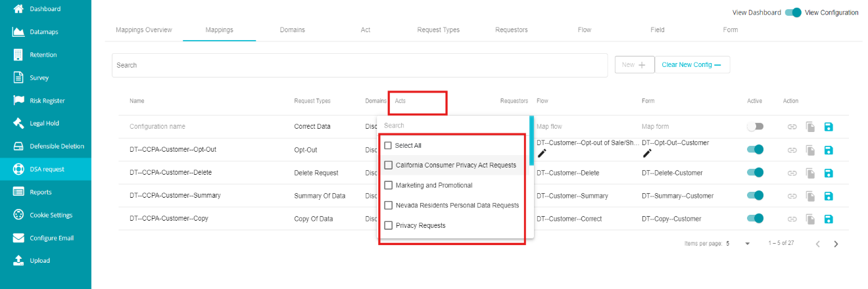Open Defensible Deletion section
The image size is (868, 289).
45,146
